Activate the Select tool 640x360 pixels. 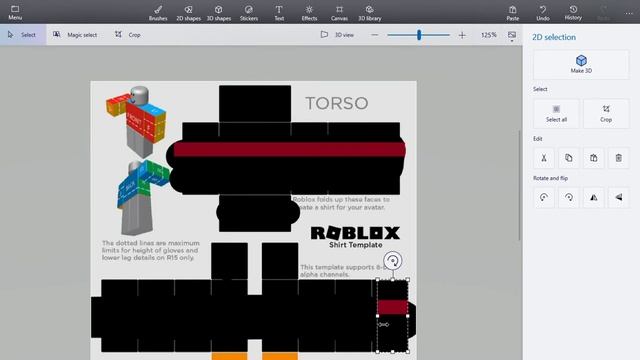[x=22, y=35]
